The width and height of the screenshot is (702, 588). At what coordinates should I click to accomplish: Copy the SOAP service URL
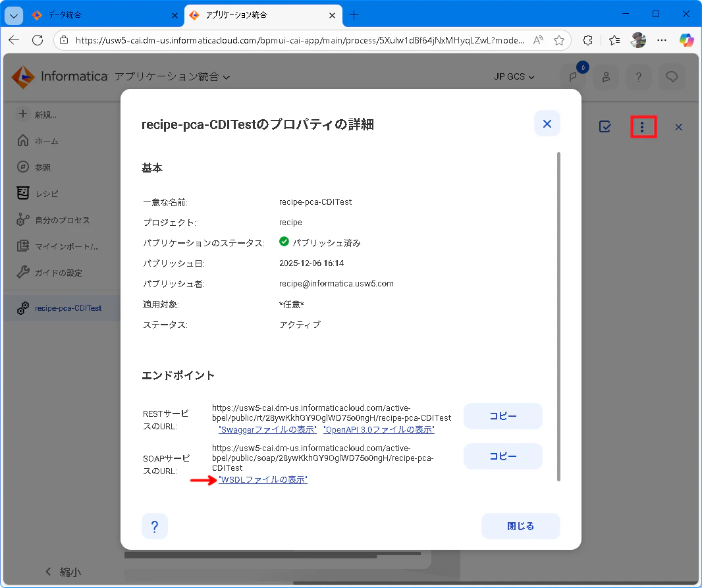point(502,456)
